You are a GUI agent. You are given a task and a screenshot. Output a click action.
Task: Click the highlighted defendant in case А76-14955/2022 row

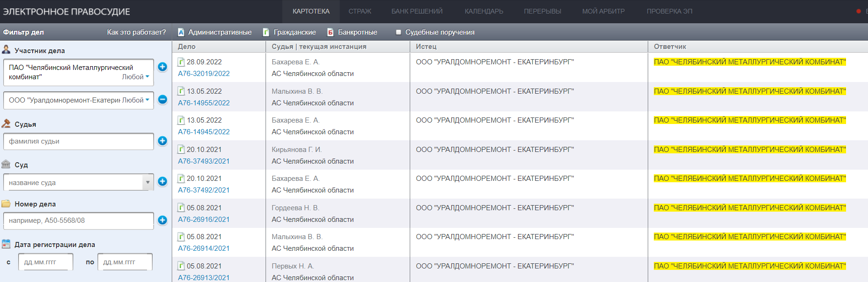(750, 91)
